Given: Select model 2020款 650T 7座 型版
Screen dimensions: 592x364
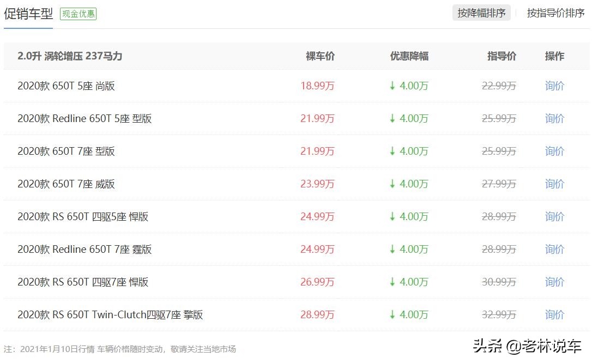Looking at the screenshot, I should 66,151.
